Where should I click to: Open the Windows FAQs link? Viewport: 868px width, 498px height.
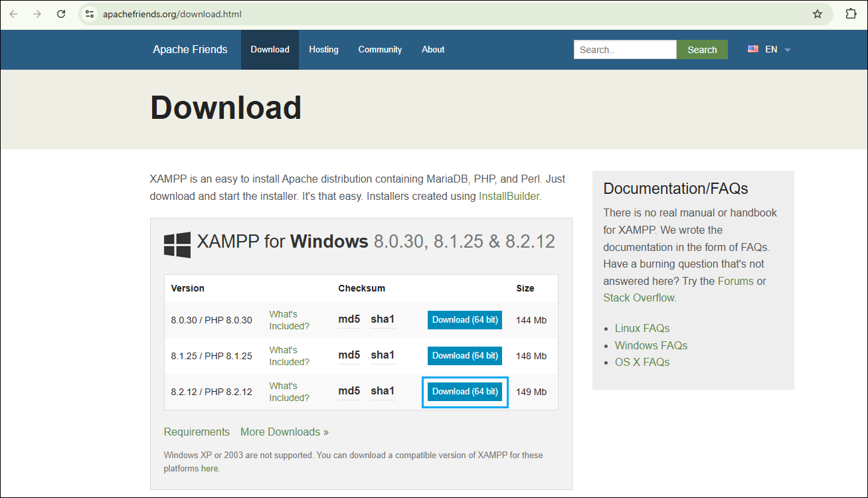point(651,345)
